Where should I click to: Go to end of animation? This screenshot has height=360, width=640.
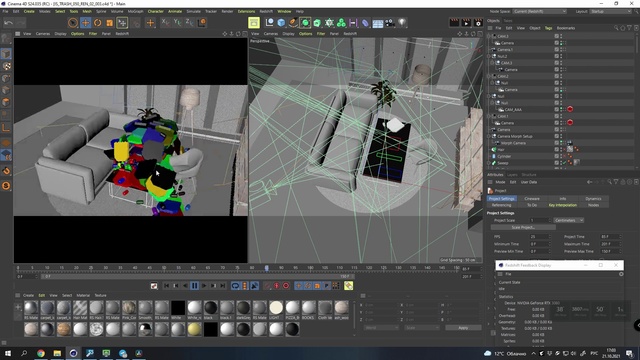(223, 286)
